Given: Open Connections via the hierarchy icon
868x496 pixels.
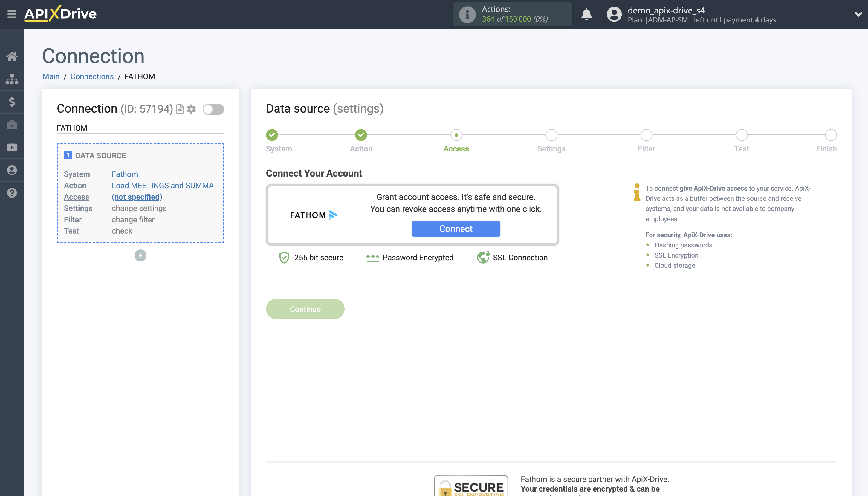Looking at the screenshot, I should pyautogui.click(x=12, y=79).
